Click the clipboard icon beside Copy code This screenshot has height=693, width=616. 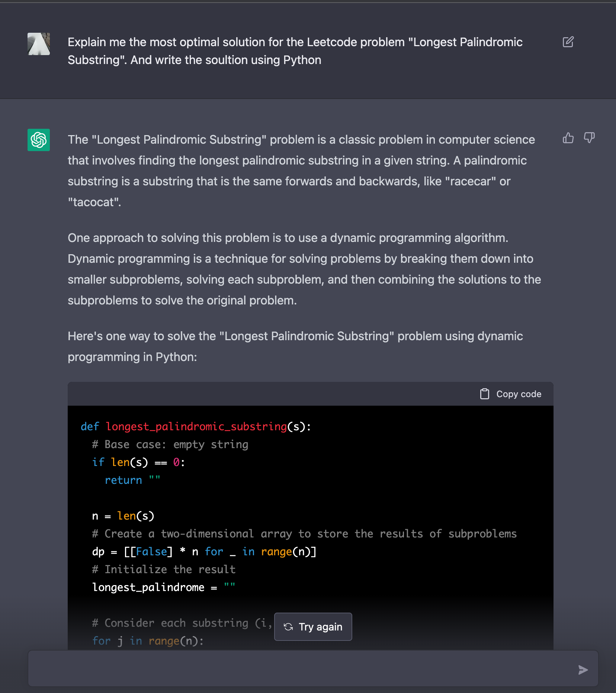coord(485,394)
